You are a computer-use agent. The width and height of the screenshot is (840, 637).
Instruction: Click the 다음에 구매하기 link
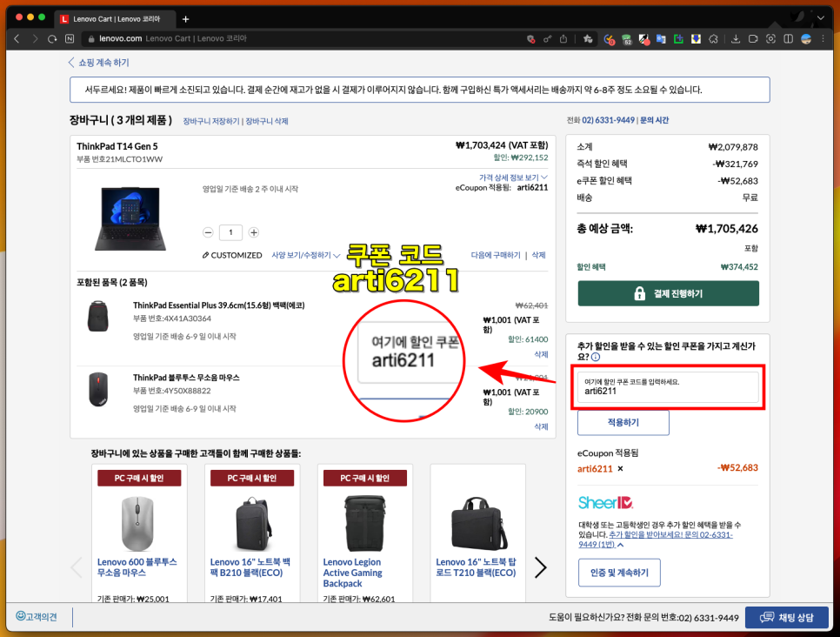click(496, 255)
